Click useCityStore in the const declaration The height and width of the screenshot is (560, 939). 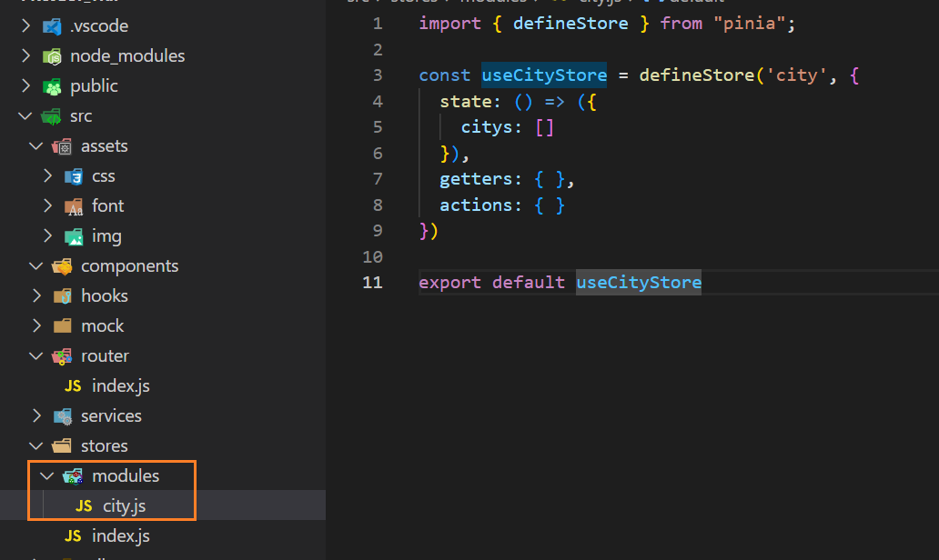(x=544, y=75)
